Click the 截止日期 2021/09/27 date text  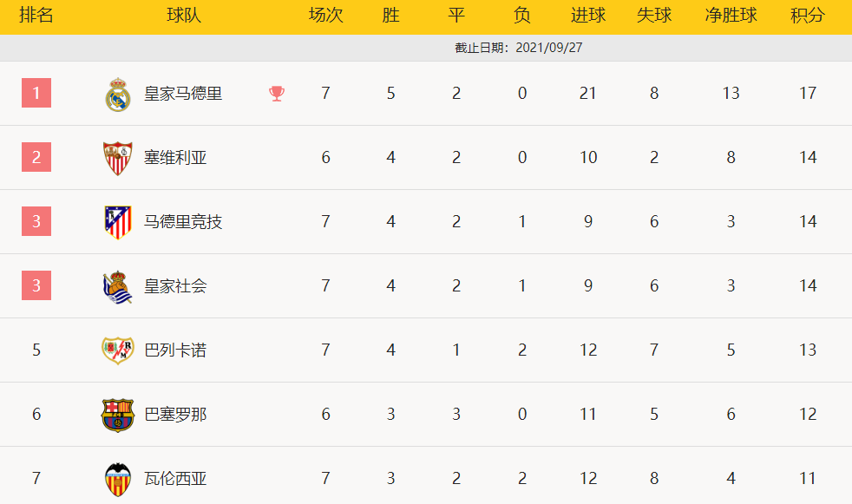tap(518, 48)
